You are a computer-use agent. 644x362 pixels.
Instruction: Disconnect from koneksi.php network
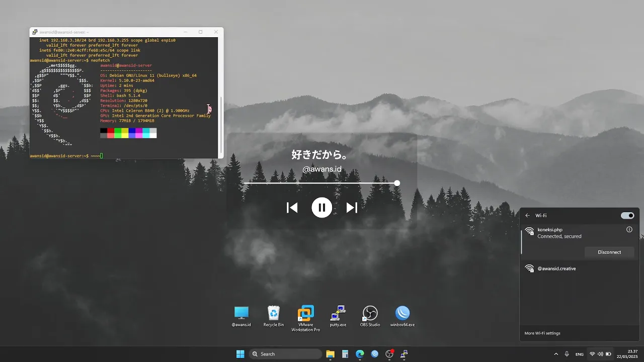click(x=609, y=252)
